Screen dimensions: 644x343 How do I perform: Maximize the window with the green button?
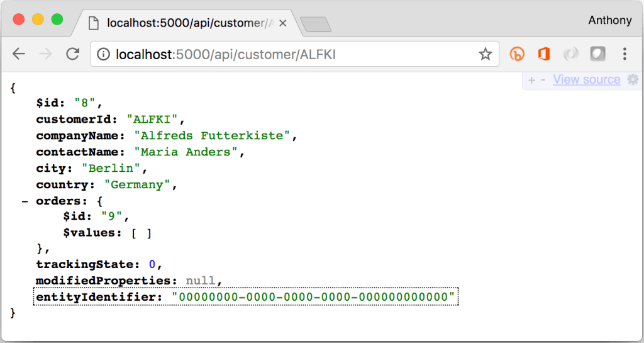click(57, 20)
